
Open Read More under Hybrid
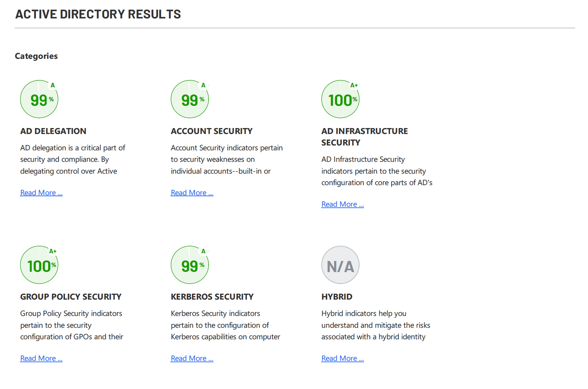[x=342, y=358]
